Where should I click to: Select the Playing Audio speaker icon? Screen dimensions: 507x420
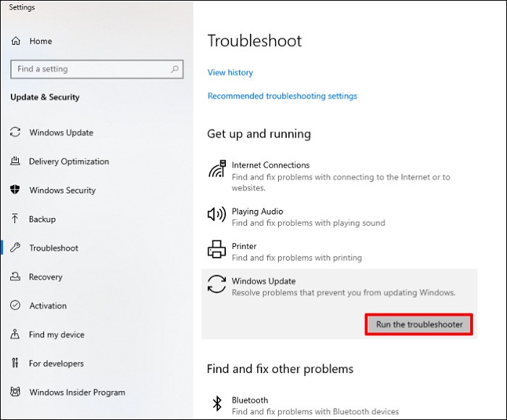tap(216, 214)
